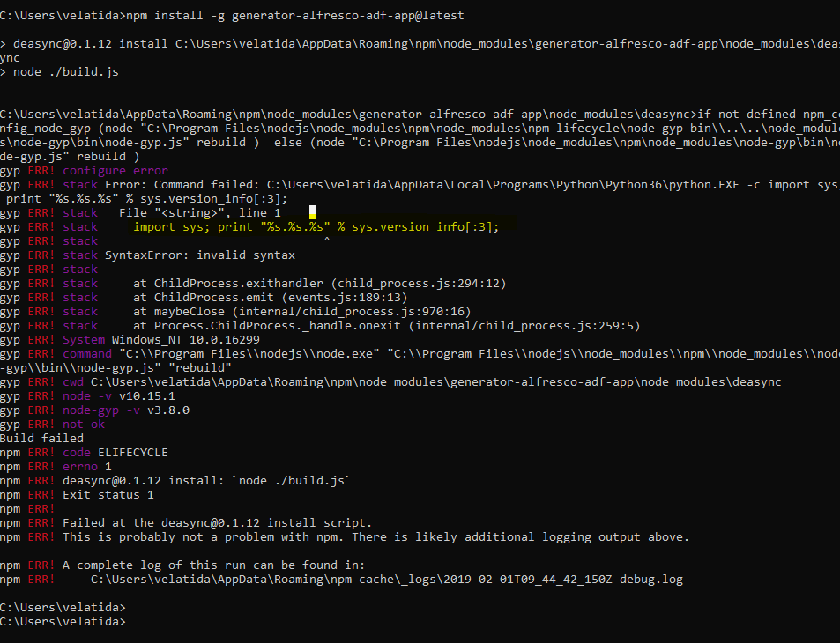Viewport: 840px width, 643px height.
Task: Click 'A complete log of this run' message
Action: coord(214,565)
